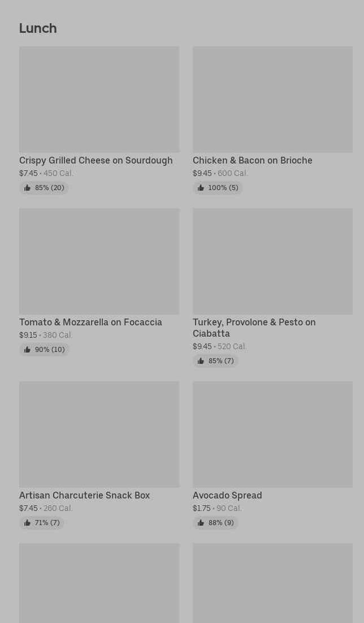Click the Lunch section heading

tap(38, 28)
